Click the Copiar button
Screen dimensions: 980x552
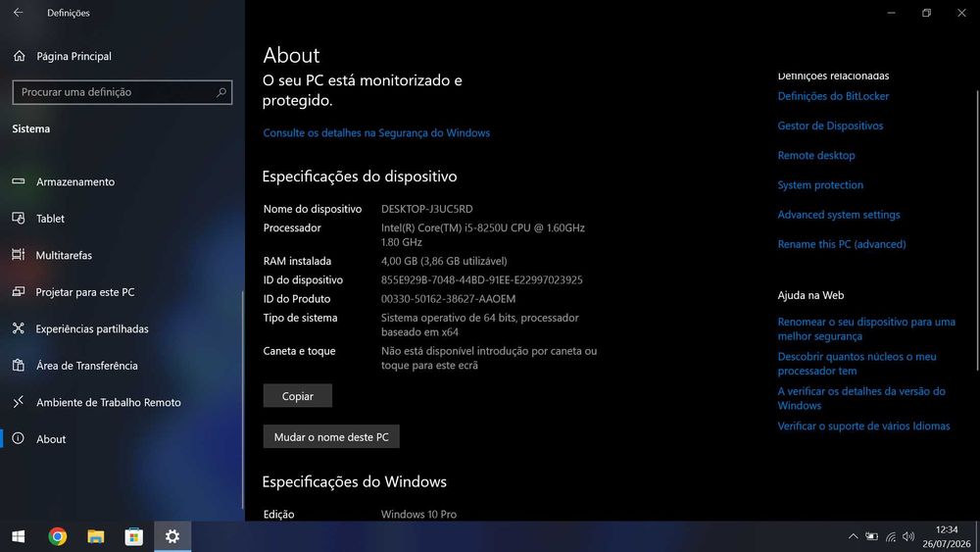[298, 396]
